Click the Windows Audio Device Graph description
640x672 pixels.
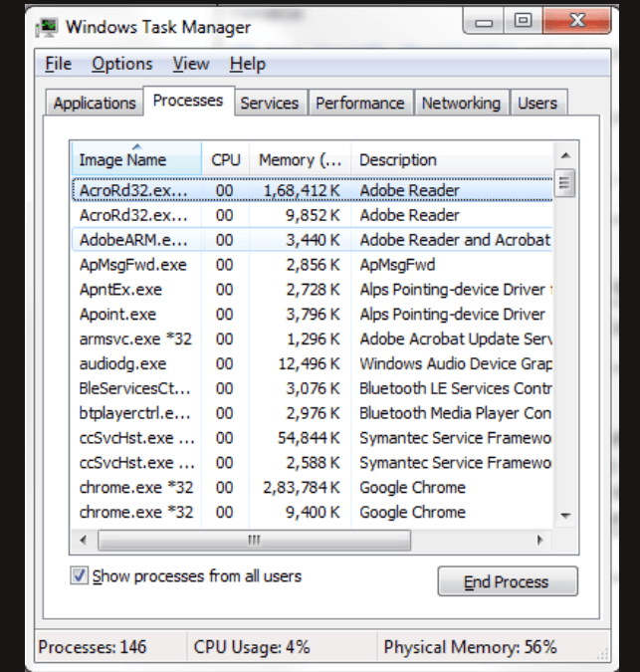456,363
